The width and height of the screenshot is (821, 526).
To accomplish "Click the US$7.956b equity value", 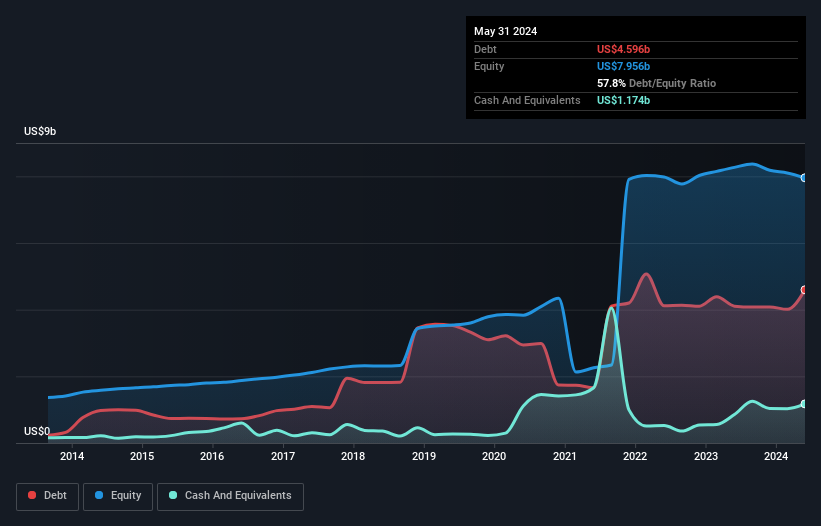I will tap(623, 66).
